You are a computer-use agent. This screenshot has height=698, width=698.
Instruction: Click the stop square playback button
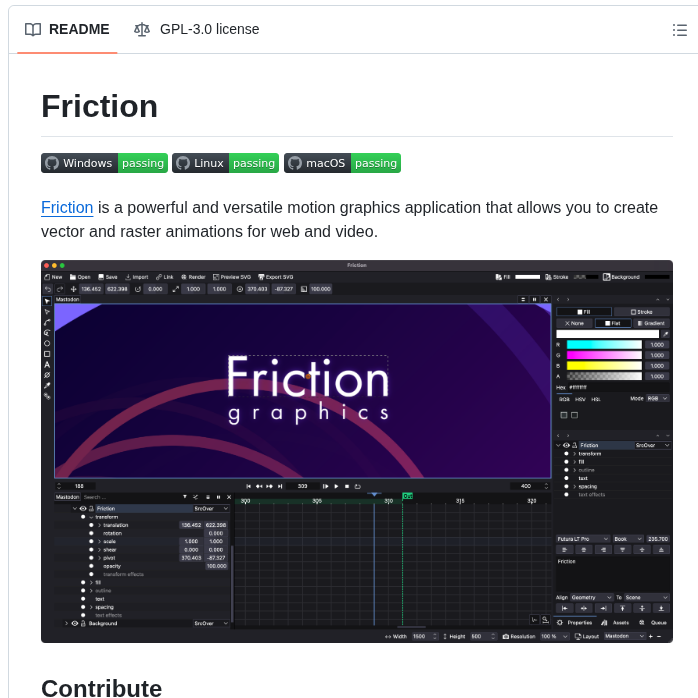pyautogui.click(x=347, y=486)
